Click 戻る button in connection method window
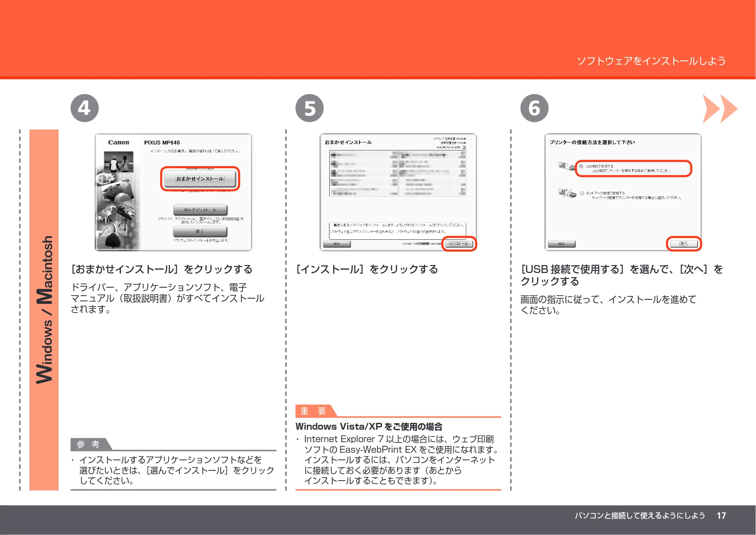 pos(561,244)
